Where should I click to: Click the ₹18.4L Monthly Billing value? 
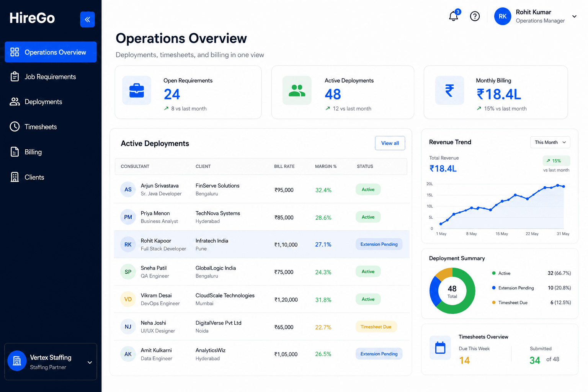click(499, 94)
